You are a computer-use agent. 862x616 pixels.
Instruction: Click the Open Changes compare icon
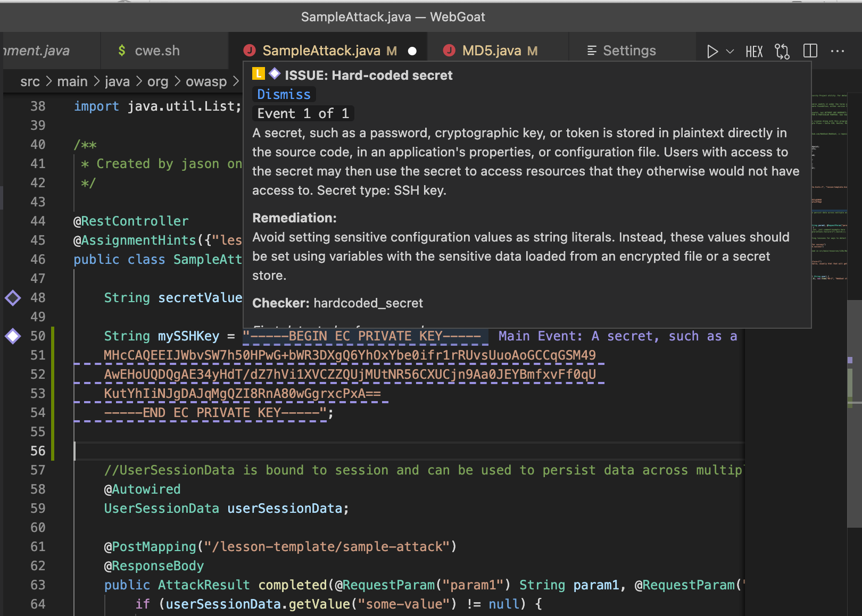click(x=782, y=51)
